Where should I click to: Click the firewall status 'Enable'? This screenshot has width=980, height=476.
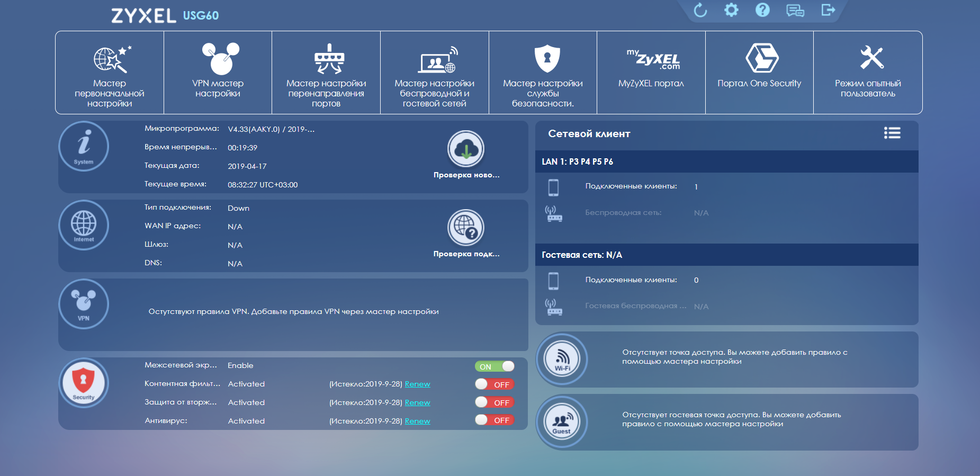pos(240,365)
